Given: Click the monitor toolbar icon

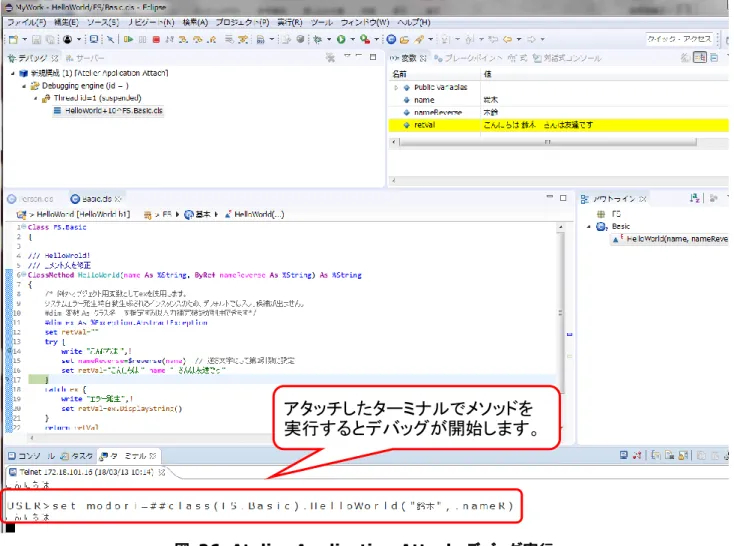Looking at the screenshot, I should (94, 40).
